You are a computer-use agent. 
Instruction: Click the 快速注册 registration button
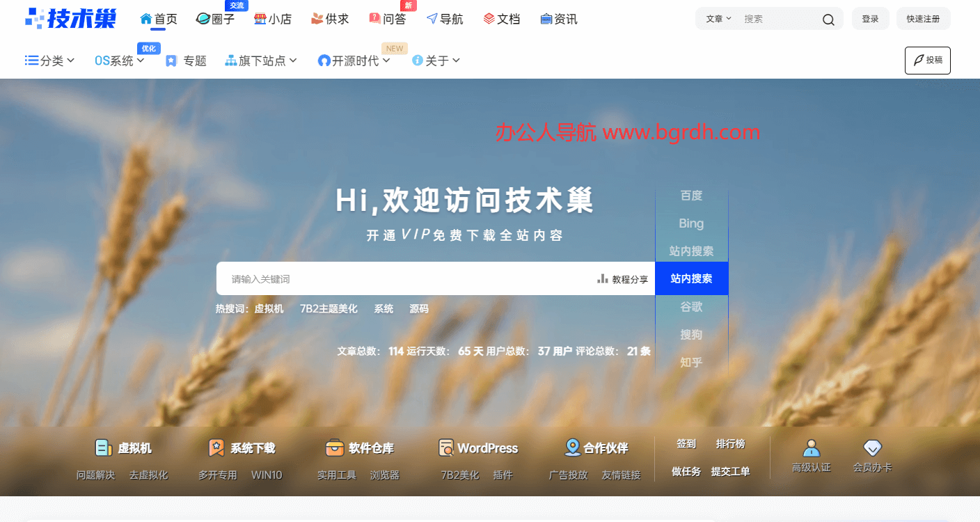923,19
